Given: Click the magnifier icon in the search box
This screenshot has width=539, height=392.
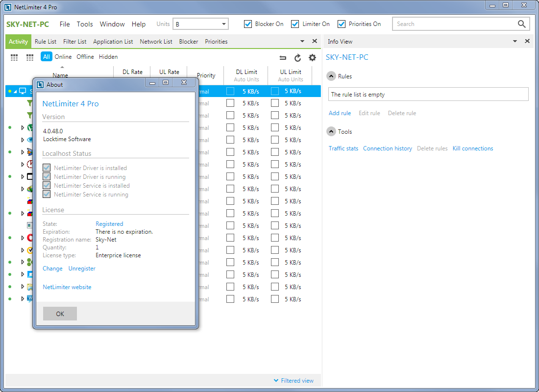Looking at the screenshot, I should pos(521,24).
